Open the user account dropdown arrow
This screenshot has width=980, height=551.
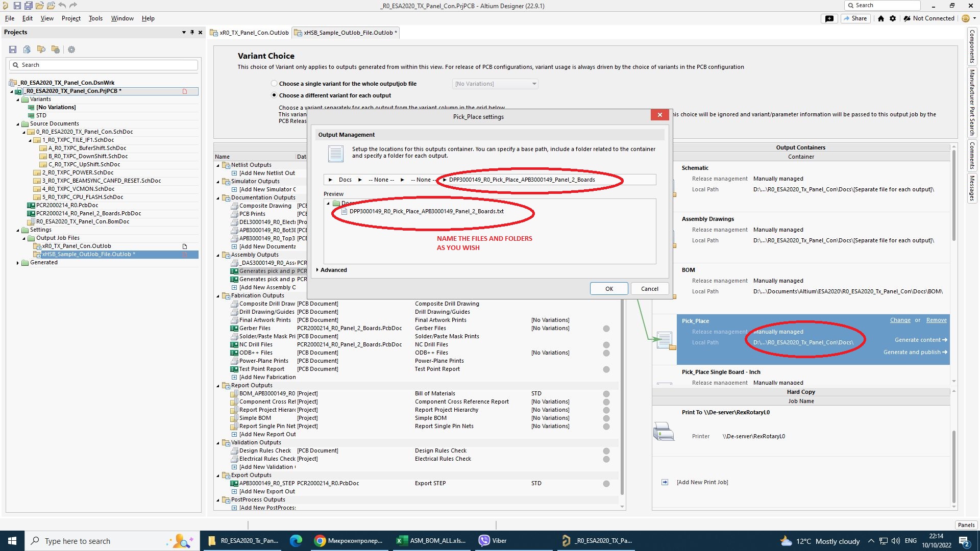click(x=974, y=18)
